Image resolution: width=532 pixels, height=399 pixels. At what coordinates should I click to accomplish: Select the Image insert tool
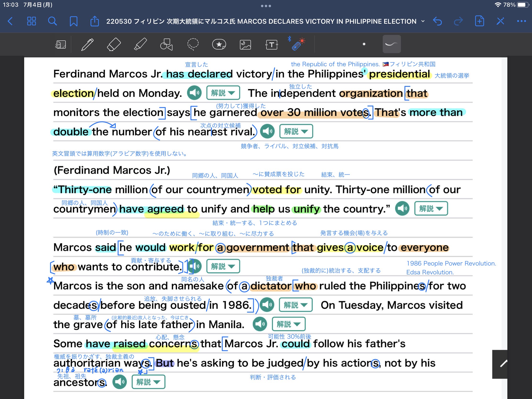(245, 45)
